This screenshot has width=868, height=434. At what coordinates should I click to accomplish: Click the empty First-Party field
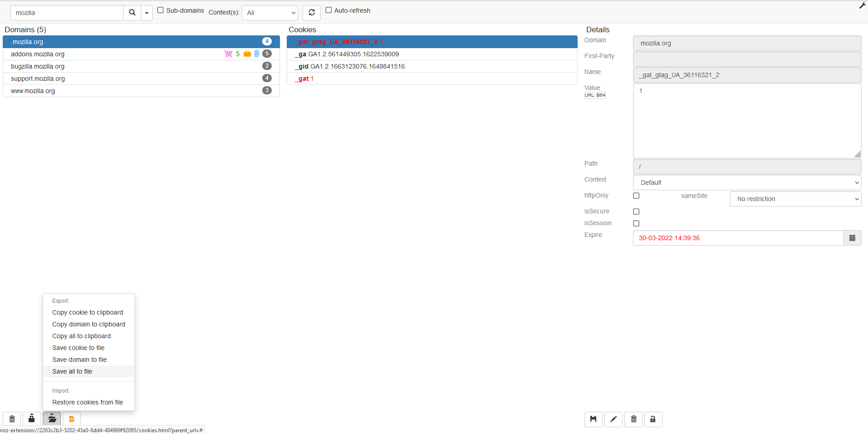pyautogui.click(x=747, y=59)
